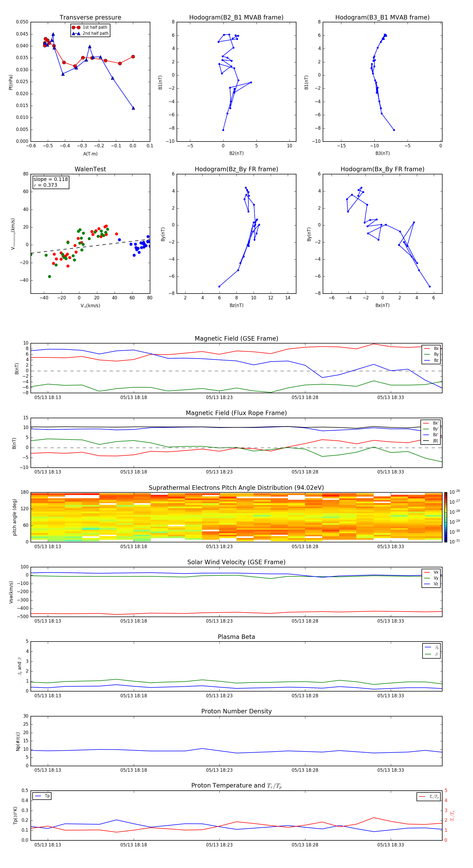Click the "r = 0.373" annotation
The height and width of the screenshot is (868, 473).
click(45, 185)
